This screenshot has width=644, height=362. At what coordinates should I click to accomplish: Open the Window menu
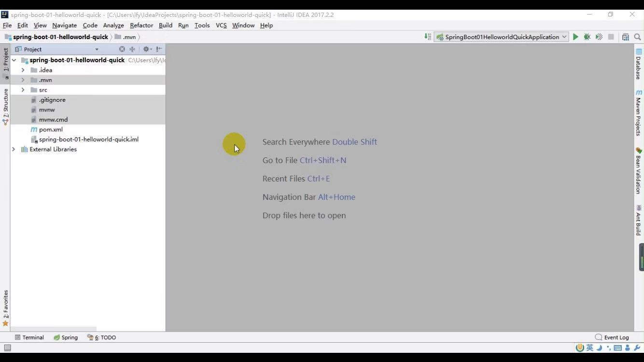[243, 25]
